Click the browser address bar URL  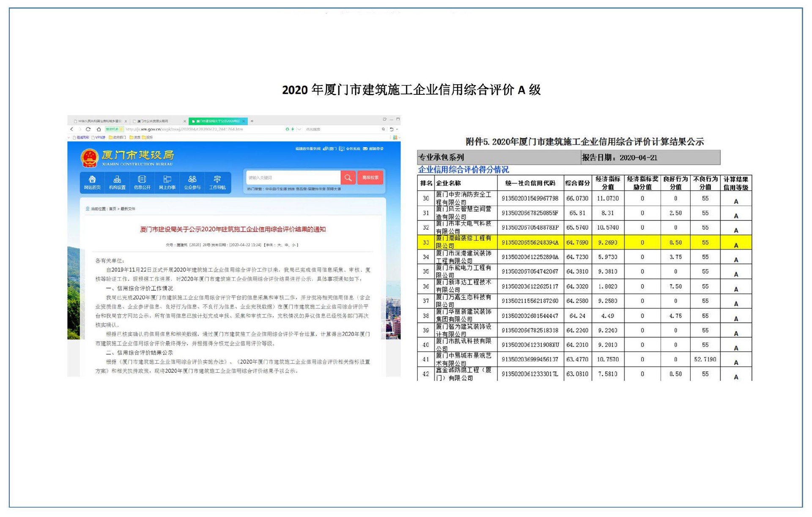coord(184,129)
